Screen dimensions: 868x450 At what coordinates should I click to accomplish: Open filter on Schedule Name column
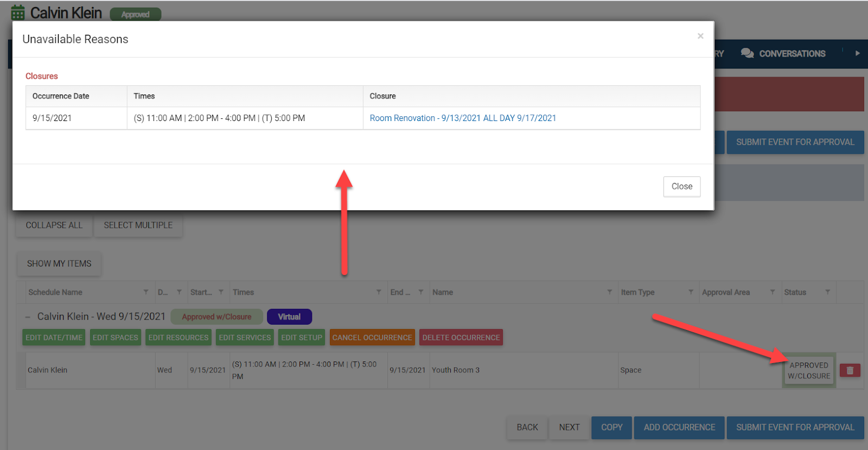[x=146, y=292]
